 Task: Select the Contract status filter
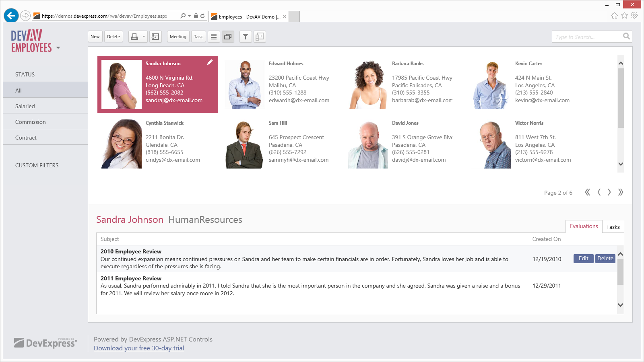pos(45,137)
